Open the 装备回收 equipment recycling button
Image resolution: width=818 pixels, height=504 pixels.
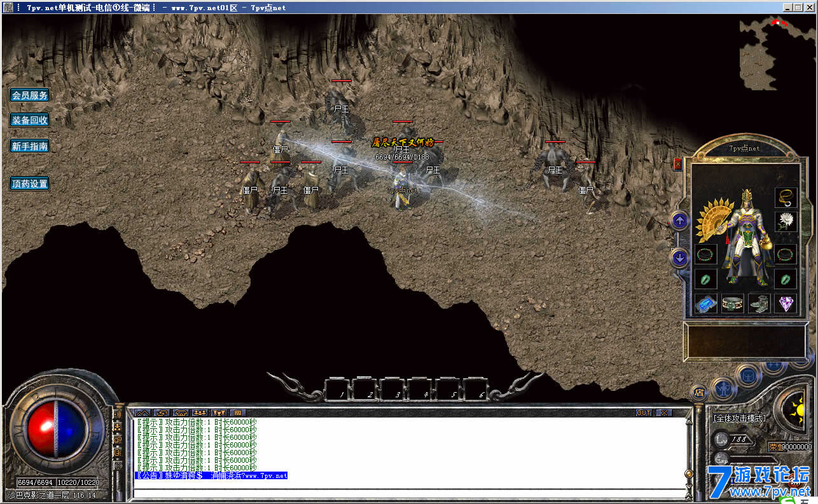point(30,120)
